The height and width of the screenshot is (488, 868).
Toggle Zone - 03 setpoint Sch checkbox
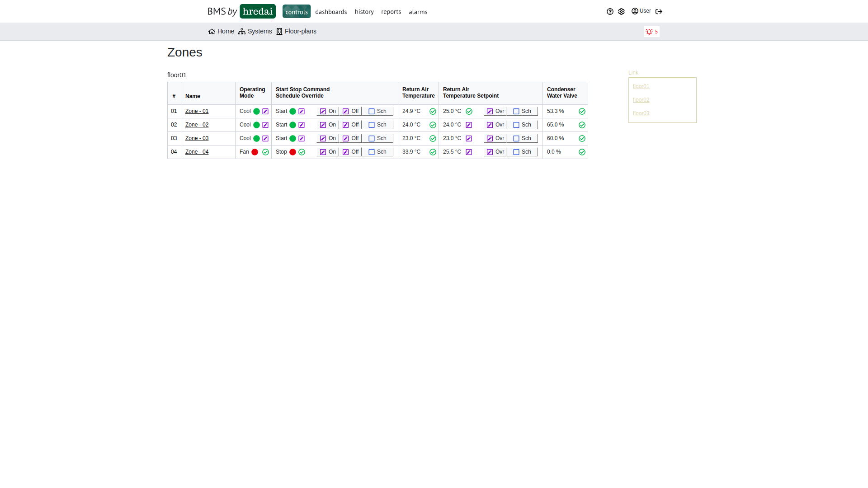516,139
